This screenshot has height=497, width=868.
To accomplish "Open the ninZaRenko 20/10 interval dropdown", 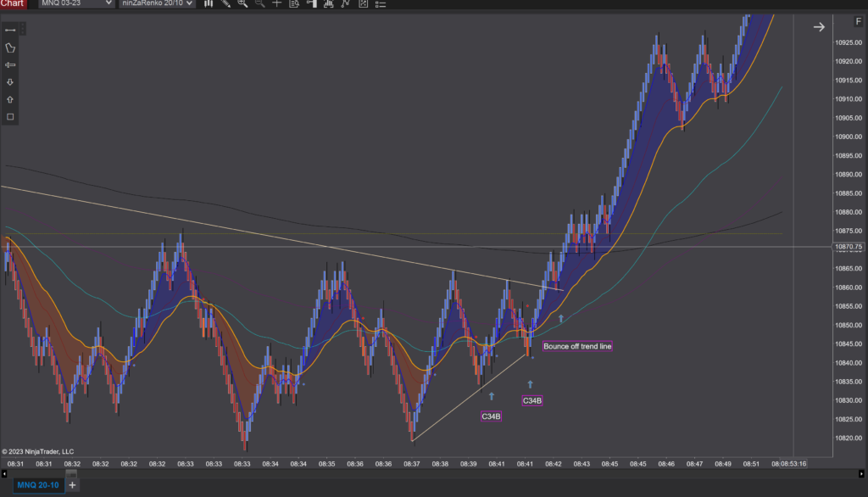I will pyautogui.click(x=158, y=4).
